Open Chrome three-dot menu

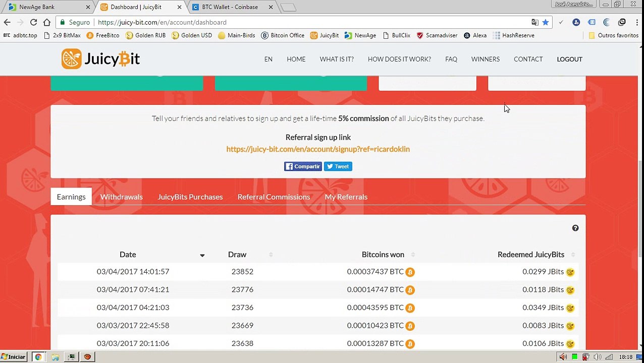click(636, 22)
